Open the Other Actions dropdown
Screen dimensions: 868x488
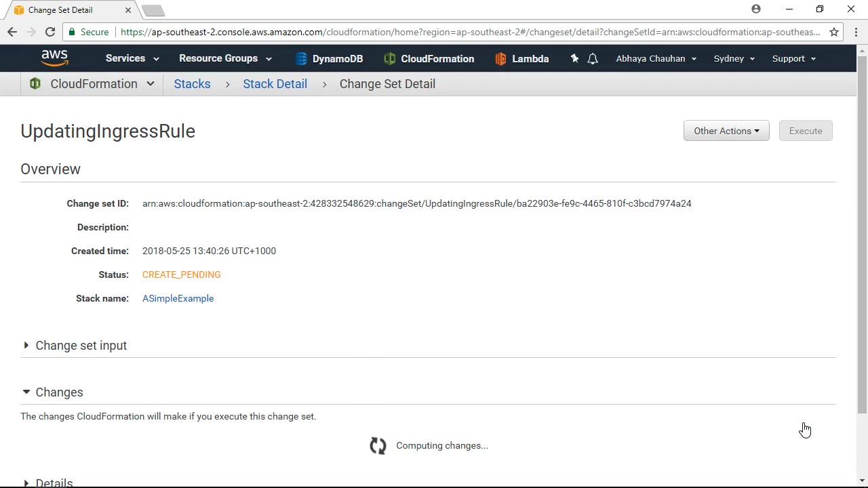click(726, 131)
